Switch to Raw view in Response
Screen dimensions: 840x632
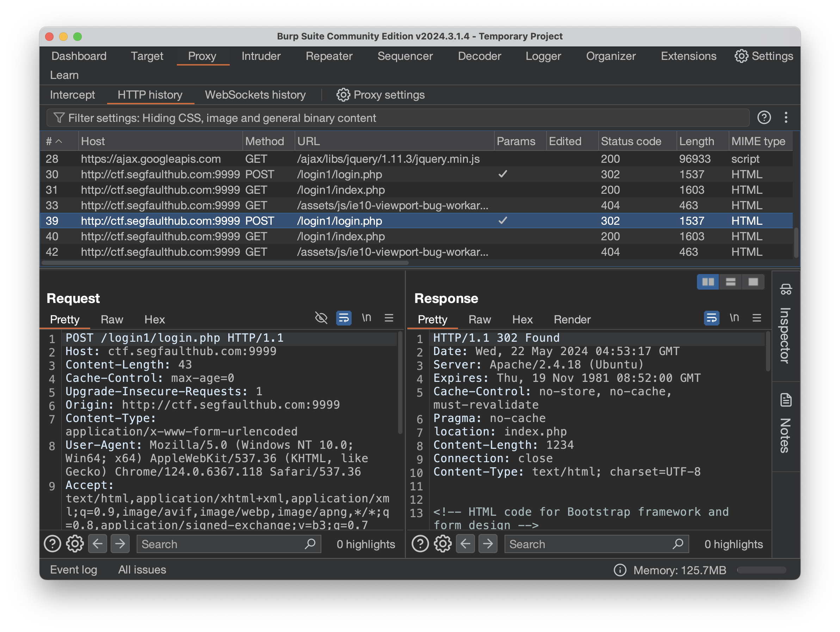pos(479,320)
